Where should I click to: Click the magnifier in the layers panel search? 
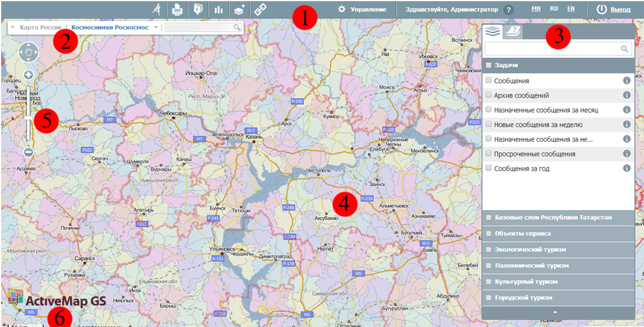(625, 49)
